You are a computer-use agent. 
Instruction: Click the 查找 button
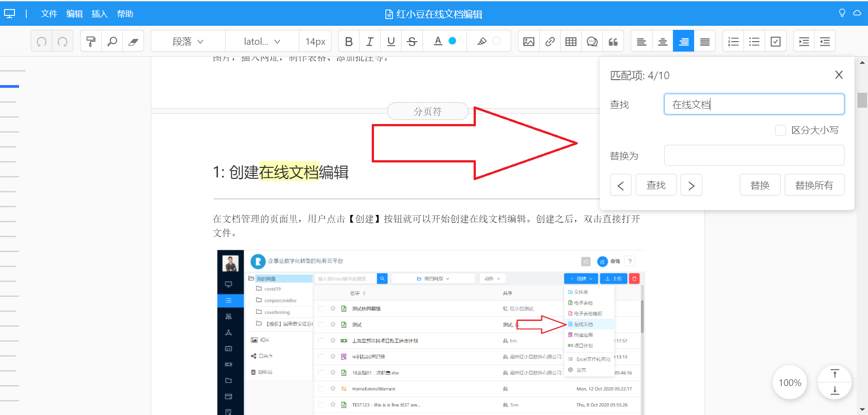[x=656, y=185]
